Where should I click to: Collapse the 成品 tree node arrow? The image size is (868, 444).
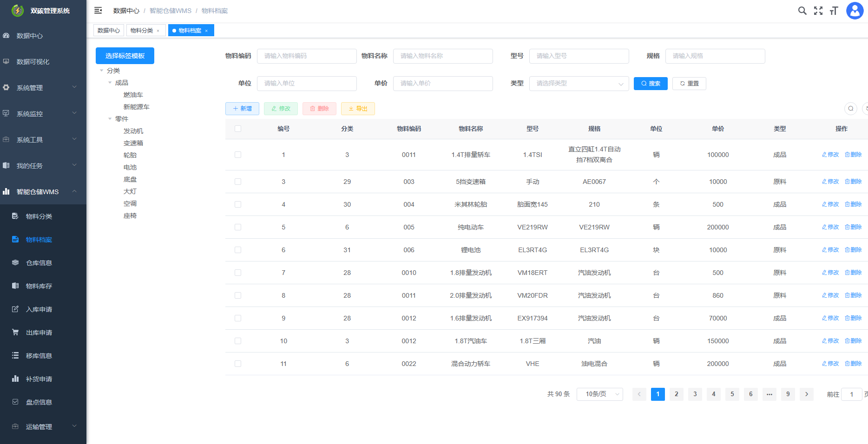110,83
